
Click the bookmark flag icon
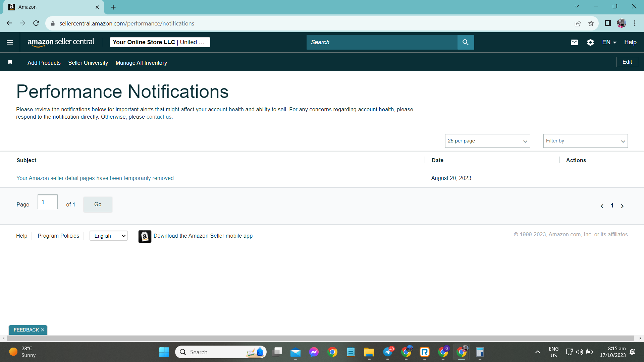point(10,62)
